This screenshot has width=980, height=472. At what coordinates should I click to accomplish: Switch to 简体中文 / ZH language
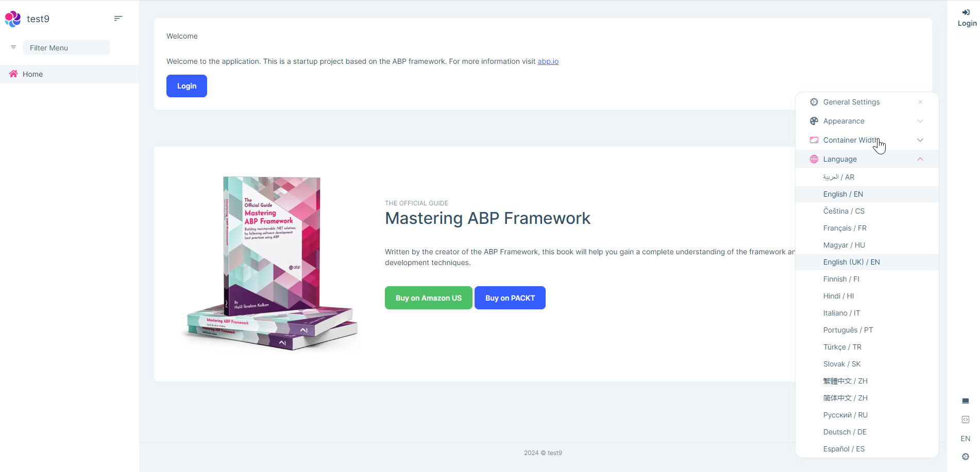[867, 398]
